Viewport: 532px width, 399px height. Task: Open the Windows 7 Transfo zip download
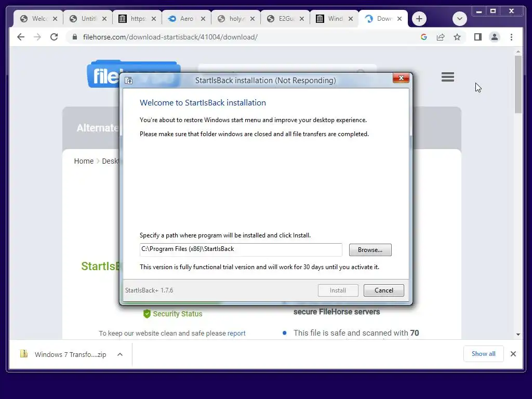pyautogui.click(x=70, y=354)
